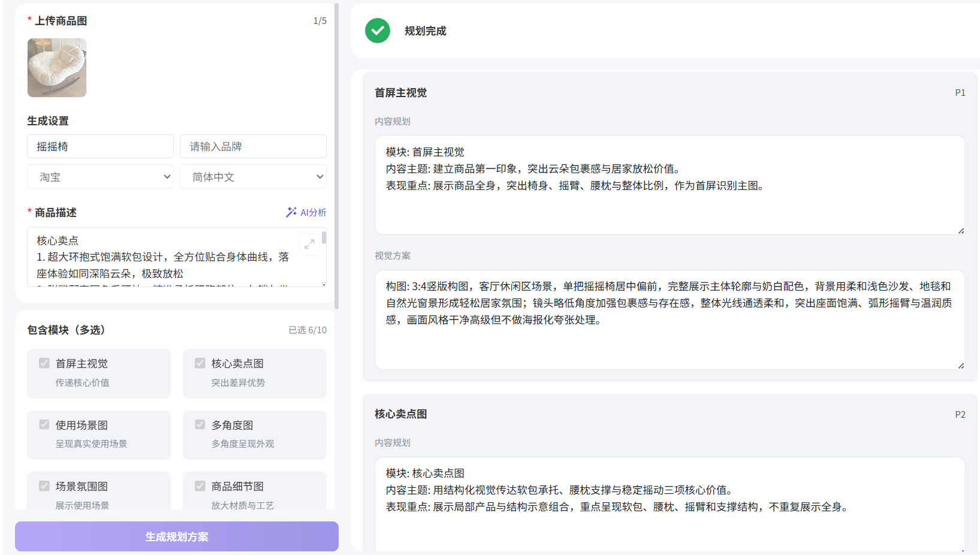Click the 已选 6/10 counter text
980x555 pixels.
(x=307, y=330)
